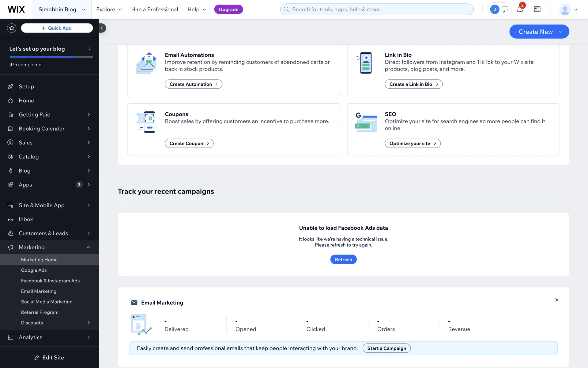Click the chat messages icon in header

[x=505, y=10]
